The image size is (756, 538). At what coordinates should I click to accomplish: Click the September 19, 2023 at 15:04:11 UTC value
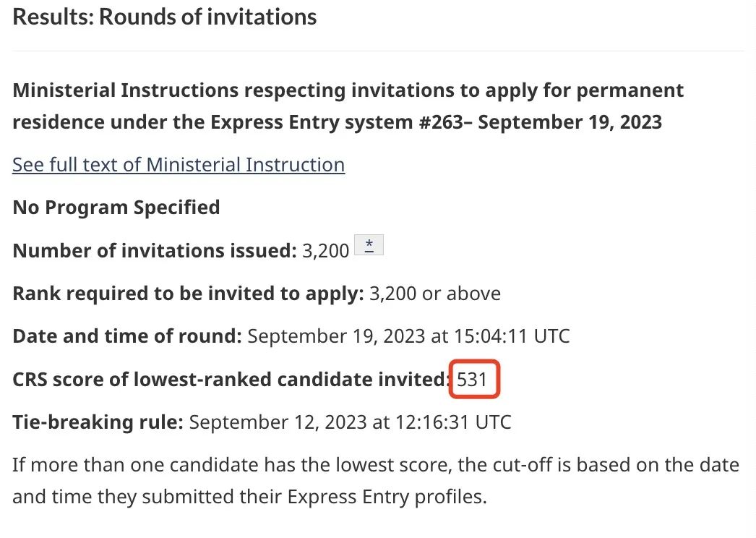tap(408, 336)
